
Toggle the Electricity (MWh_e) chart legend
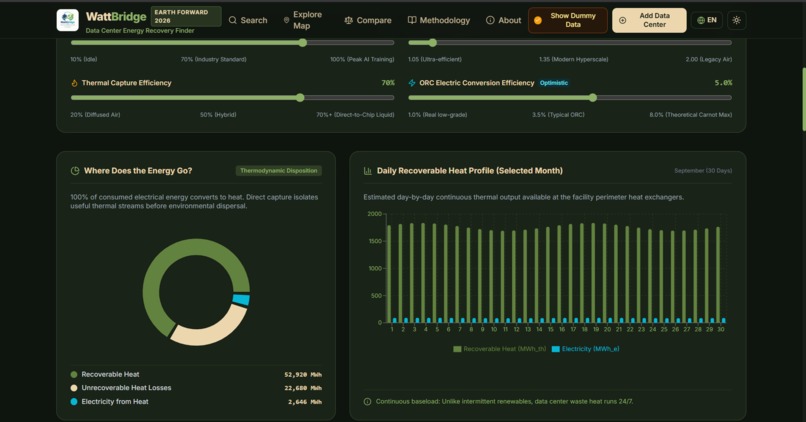pyautogui.click(x=585, y=349)
